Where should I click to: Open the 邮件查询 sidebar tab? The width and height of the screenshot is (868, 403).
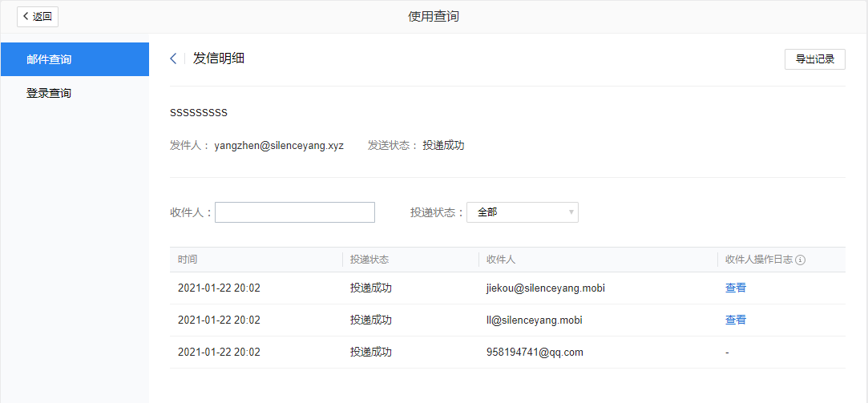[x=75, y=59]
